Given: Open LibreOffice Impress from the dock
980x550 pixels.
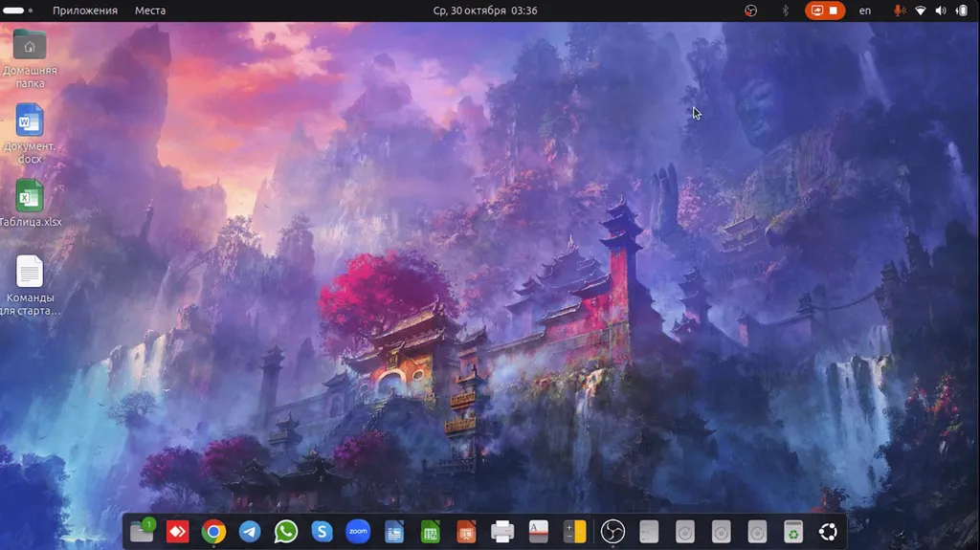Looking at the screenshot, I should click(466, 531).
